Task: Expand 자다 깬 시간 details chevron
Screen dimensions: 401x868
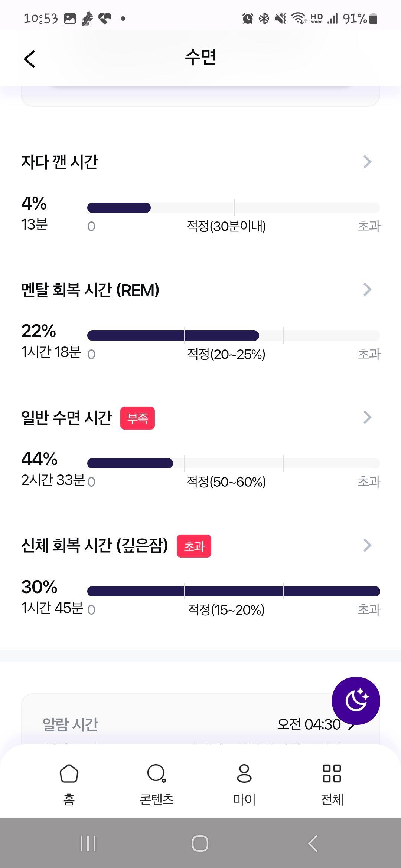Action: (367, 162)
